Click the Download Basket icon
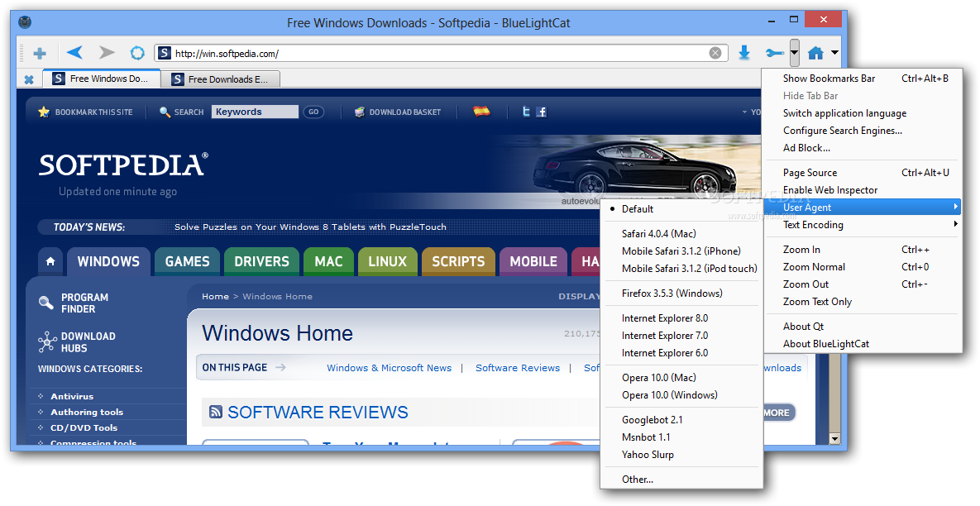The width and height of the screenshot is (980, 506). 360,112
